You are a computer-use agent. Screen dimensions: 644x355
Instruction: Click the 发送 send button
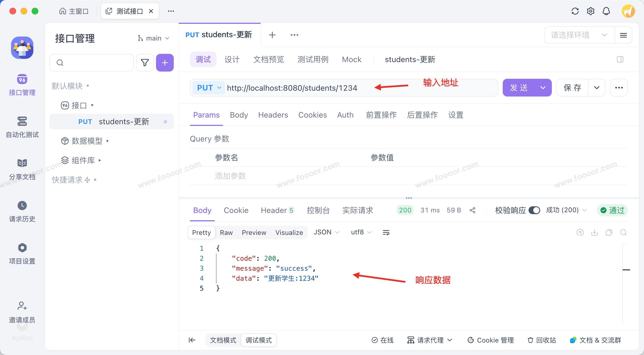(519, 88)
